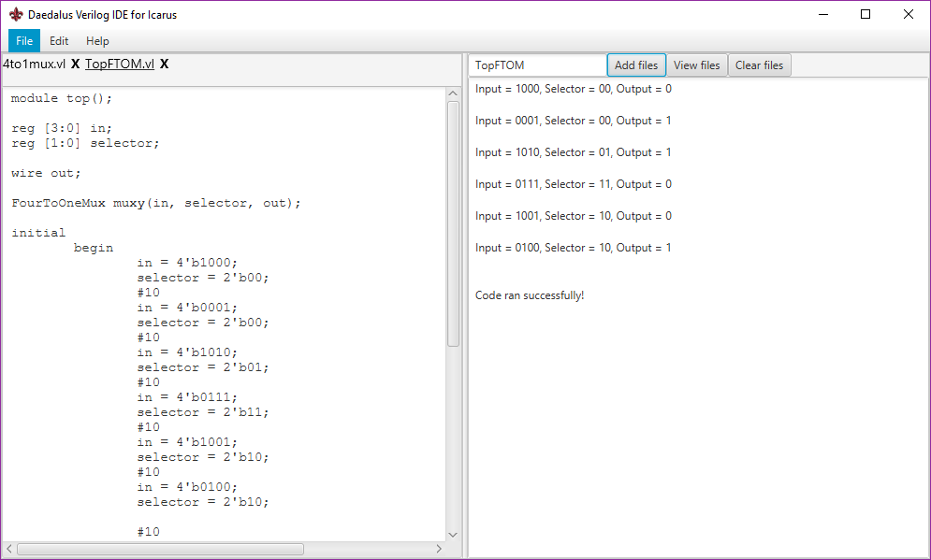
Task: Click the "selector = 2'b01;" line
Action: [x=203, y=367]
